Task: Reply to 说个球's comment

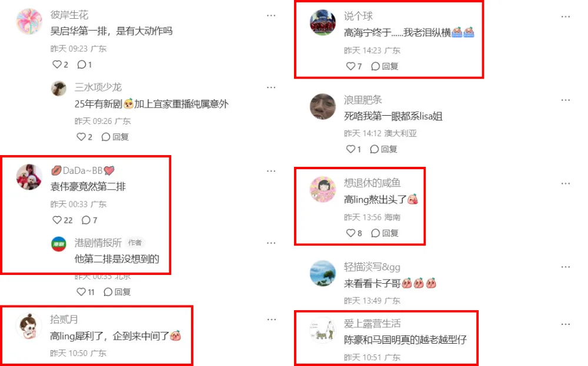Action: pyautogui.click(x=385, y=66)
